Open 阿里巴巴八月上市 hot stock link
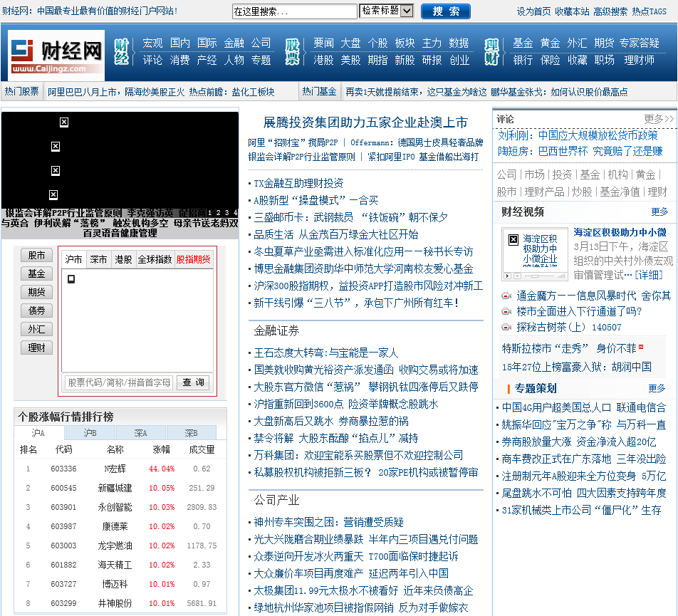Screen dimensions: 678x616 (x=116, y=92)
